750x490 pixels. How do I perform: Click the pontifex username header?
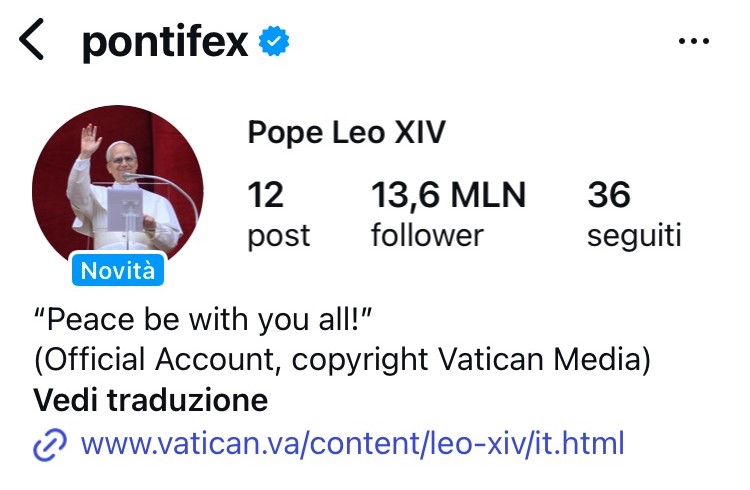(x=165, y=42)
